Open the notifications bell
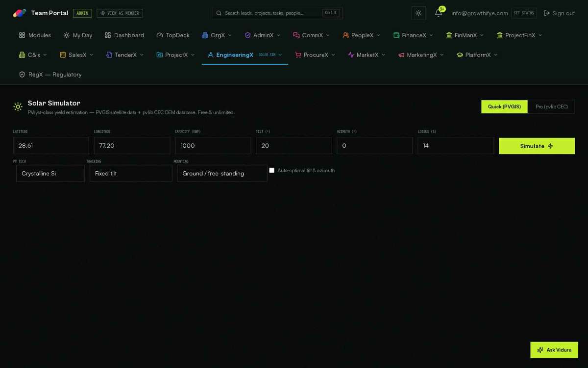This screenshot has width=588, height=368. click(x=439, y=13)
